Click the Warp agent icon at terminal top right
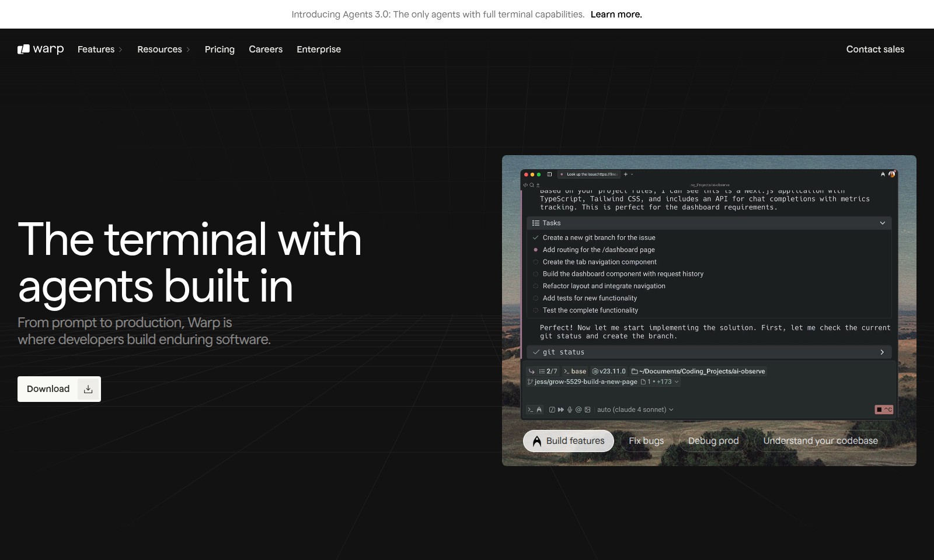 coord(883,174)
